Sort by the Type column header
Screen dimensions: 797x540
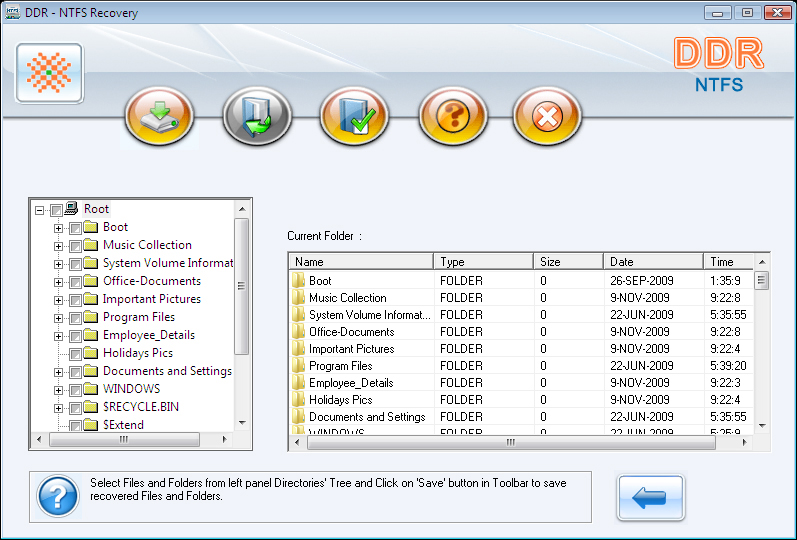pyautogui.click(x=483, y=261)
